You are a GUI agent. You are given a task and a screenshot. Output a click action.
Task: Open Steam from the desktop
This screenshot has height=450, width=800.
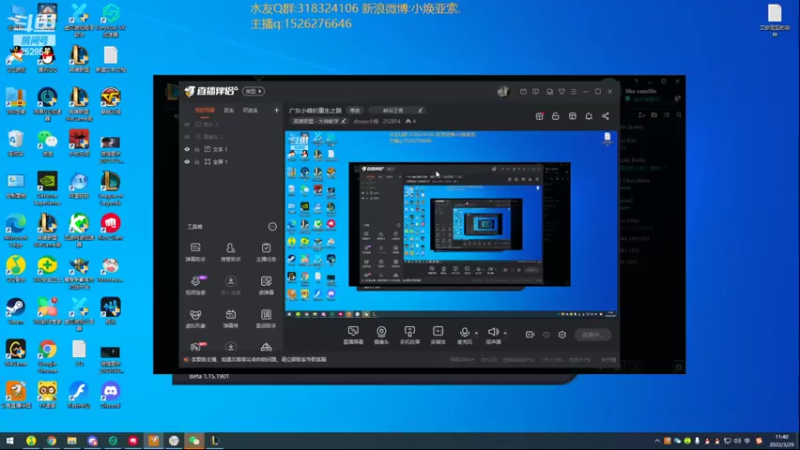(x=15, y=311)
